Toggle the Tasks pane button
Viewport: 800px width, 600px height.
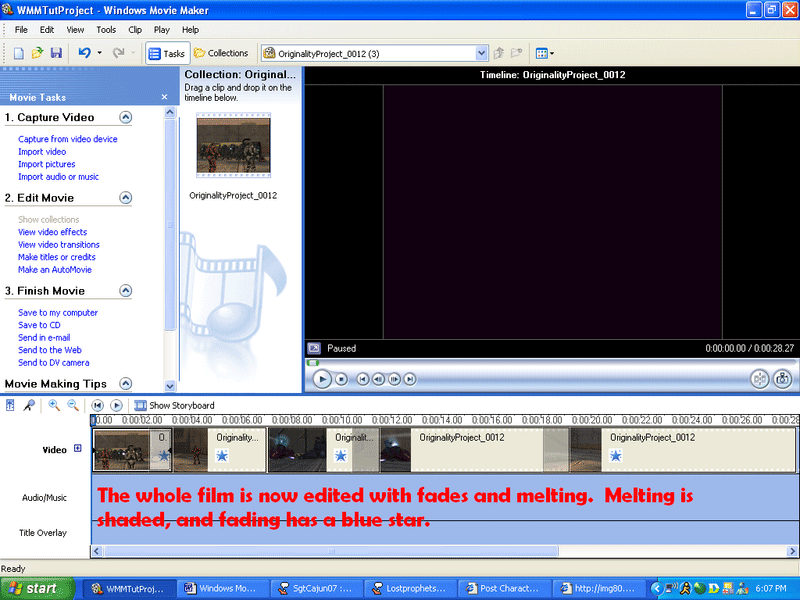click(166, 53)
